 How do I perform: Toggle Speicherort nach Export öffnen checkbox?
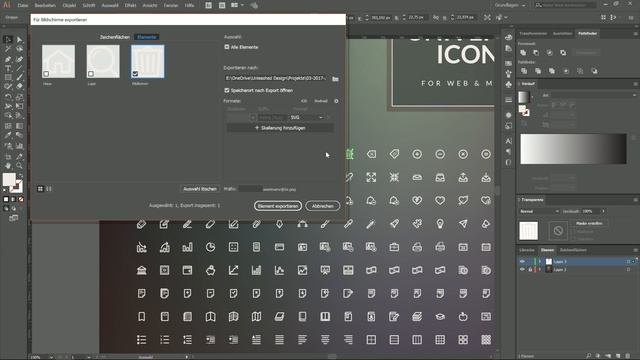227,90
